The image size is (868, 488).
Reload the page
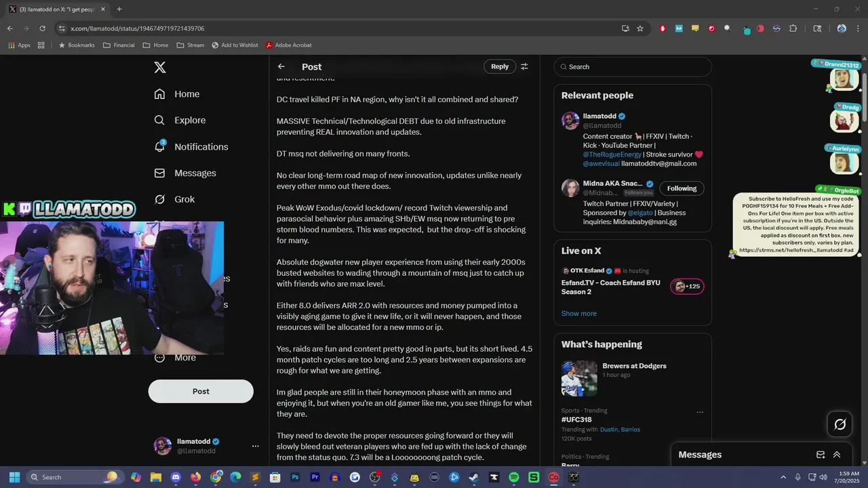coord(42,28)
